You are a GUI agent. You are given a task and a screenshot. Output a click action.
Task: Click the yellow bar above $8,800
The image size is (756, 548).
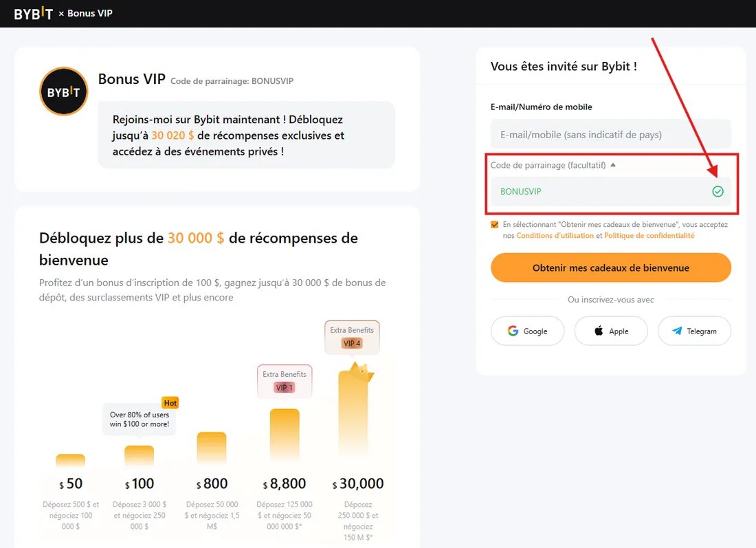(285, 434)
